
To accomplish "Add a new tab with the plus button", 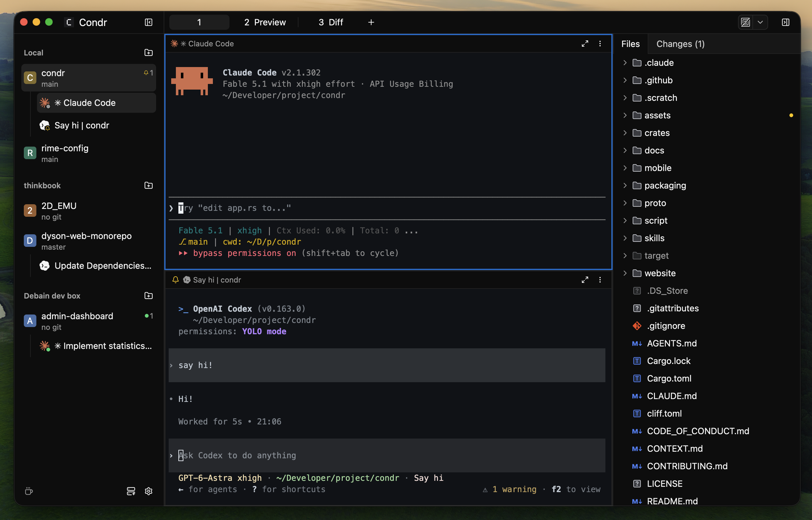I will click(x=371, y=22).
